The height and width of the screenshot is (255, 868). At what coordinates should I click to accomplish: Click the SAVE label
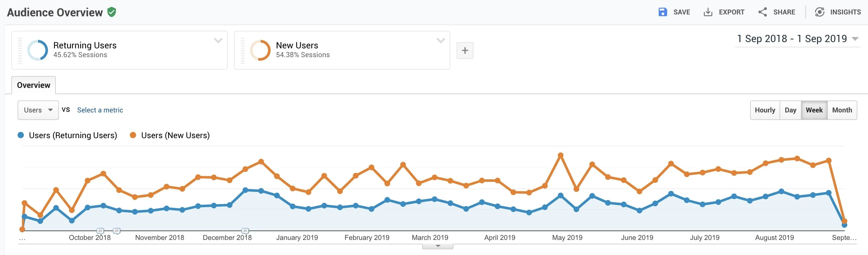point(682,12)
